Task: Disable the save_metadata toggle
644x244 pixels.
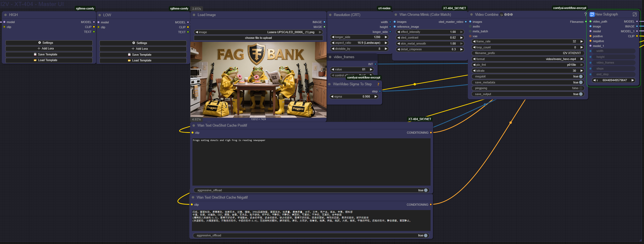Action: pyautogui.click(x=581, y=82)
